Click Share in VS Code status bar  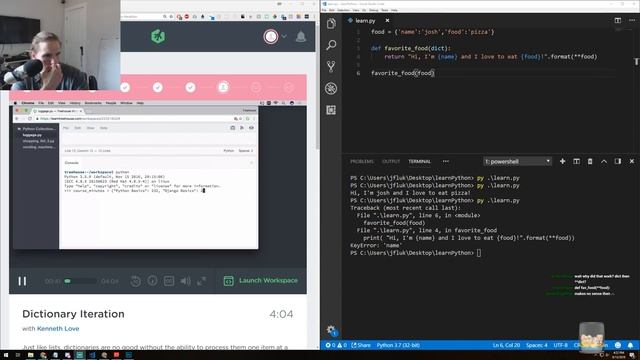click(x=361, y=345)
